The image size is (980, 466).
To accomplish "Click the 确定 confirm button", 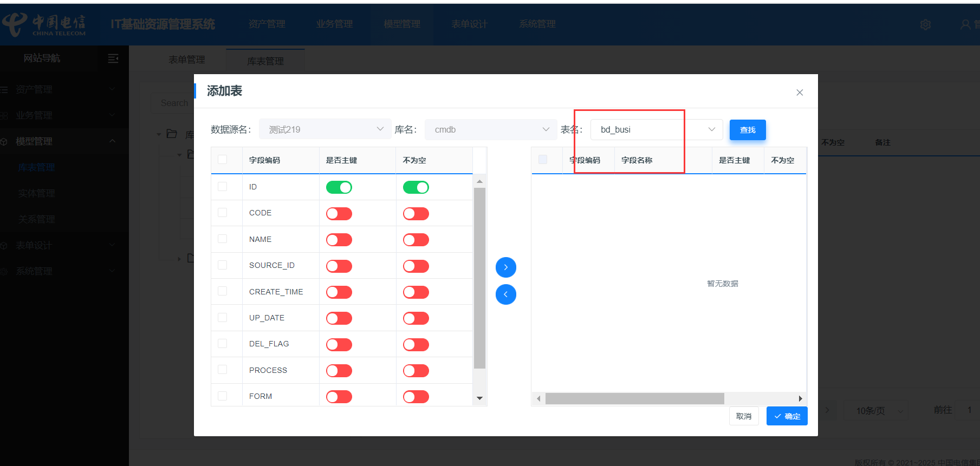I will (x=787, y=416).
